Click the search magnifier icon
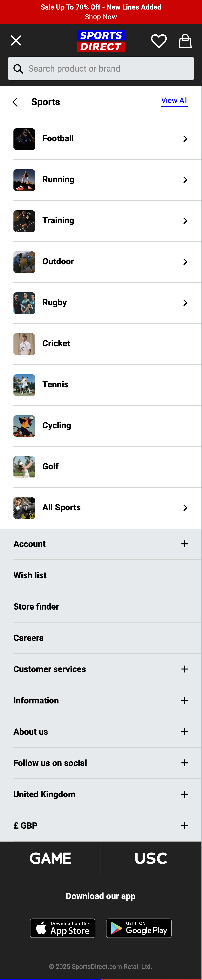The image size is (202, 980). pyautogui.click(x=19, y=69)
